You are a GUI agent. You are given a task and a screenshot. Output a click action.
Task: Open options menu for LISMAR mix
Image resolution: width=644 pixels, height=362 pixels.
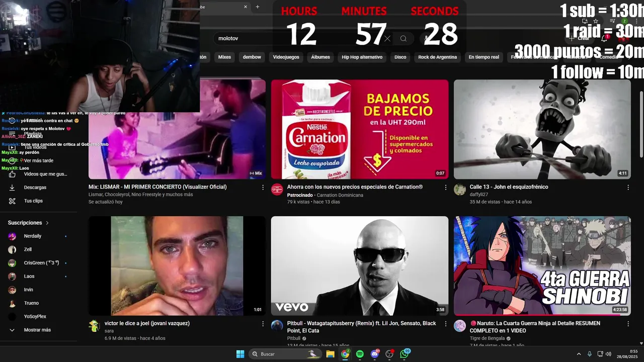coord(263,187)
